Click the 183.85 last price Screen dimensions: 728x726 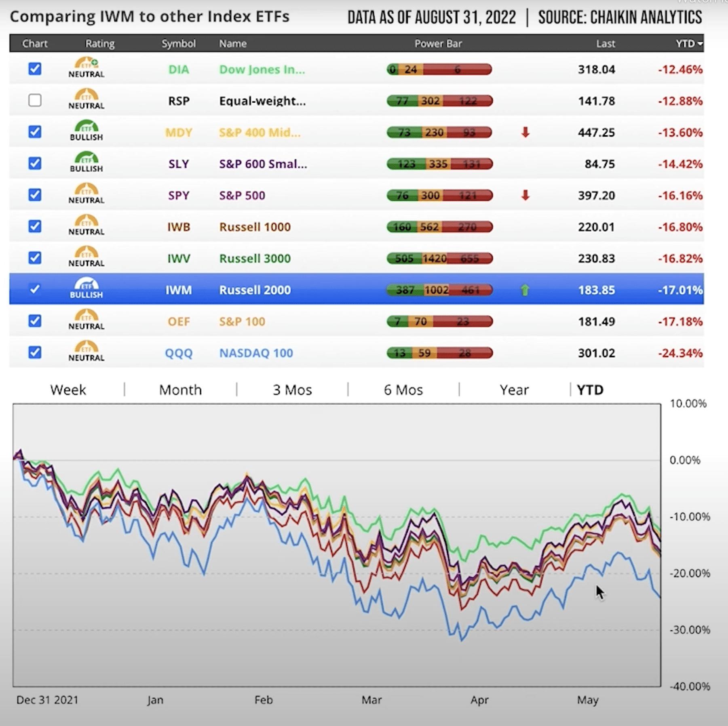pyautogui.click(x=596, y=290)
